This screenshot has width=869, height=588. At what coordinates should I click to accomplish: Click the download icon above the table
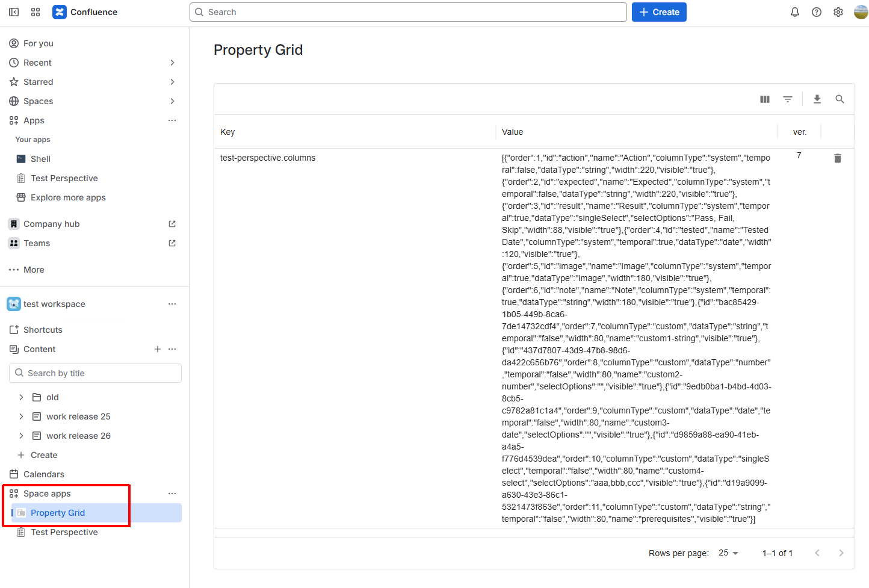(x=817, y=99)
